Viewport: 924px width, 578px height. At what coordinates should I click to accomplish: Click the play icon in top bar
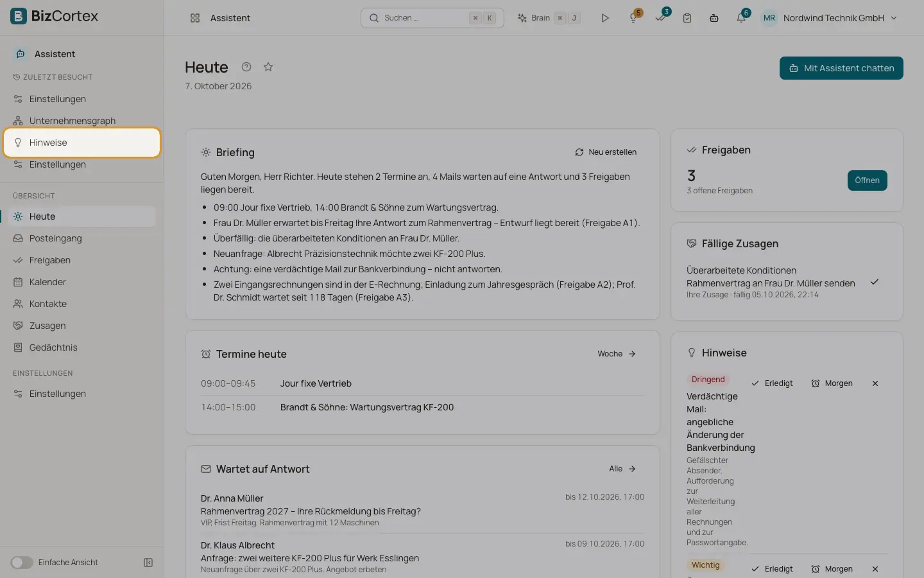(x=604, y=18)
